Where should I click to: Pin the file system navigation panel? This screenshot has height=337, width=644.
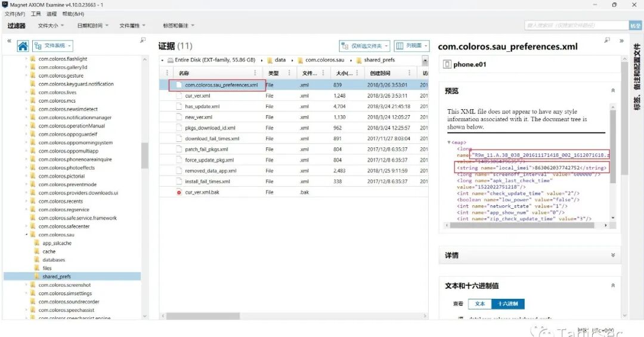tap(143, 40)
